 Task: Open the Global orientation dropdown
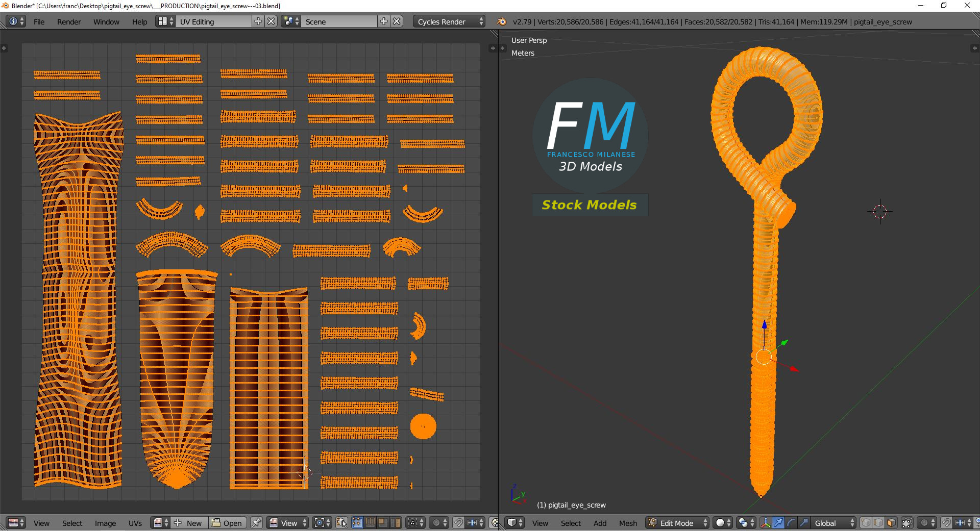(x=834, y=523)
